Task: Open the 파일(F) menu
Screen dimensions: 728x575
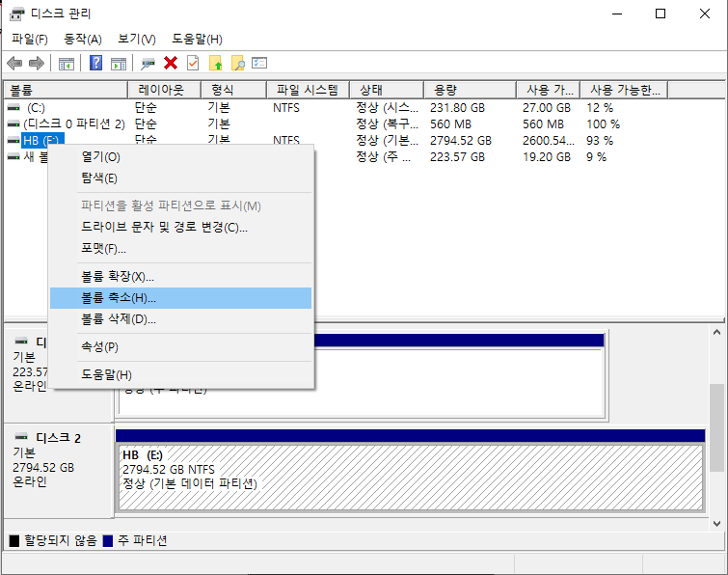Action: 30,39
